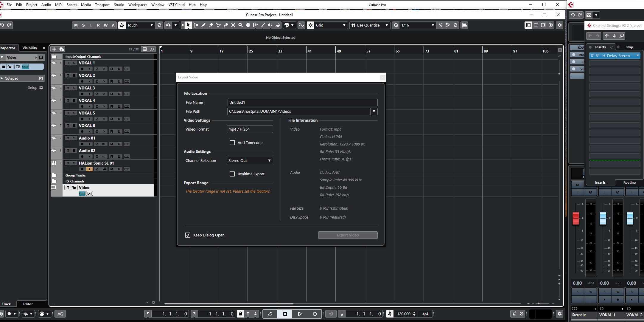Click the transport Play button
The height and width of the screenshot is (322, 644).
(x=300, y=314)
